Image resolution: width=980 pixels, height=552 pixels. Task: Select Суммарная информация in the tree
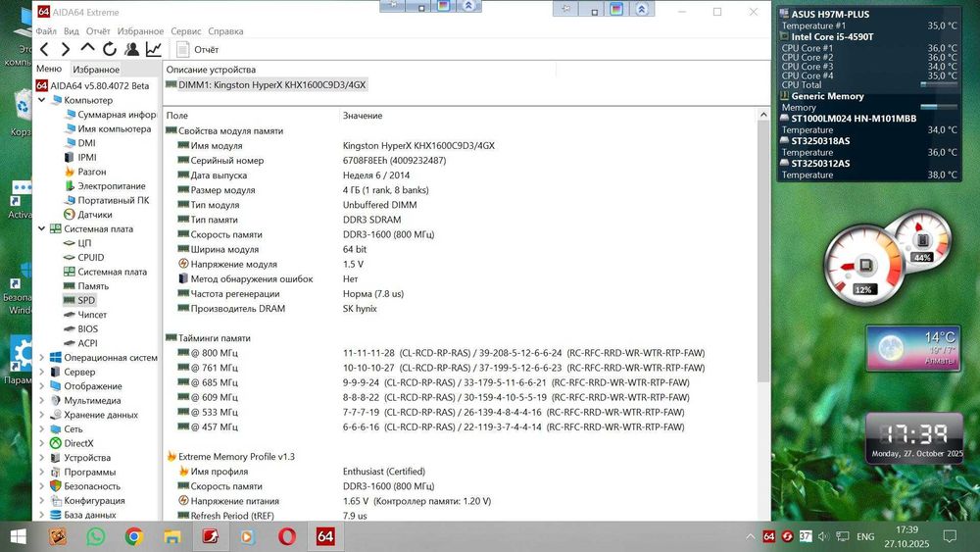[110, 115]
